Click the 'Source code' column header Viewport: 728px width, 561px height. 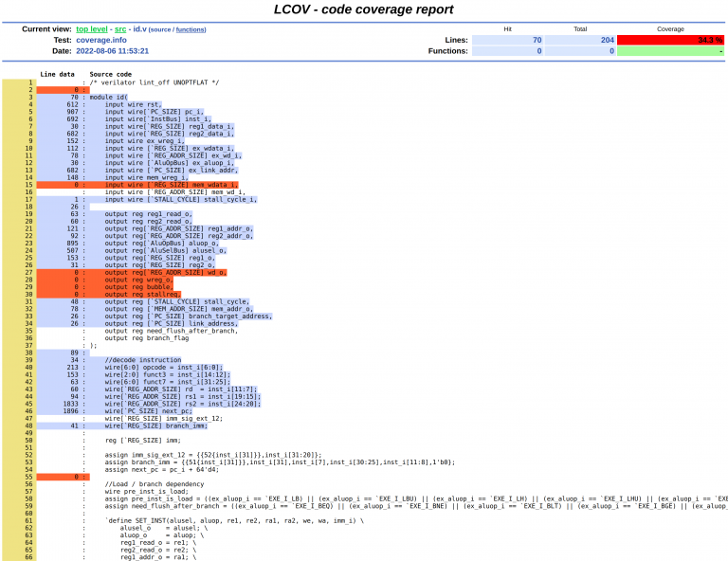pyautogui.click(x=111, y=74)
